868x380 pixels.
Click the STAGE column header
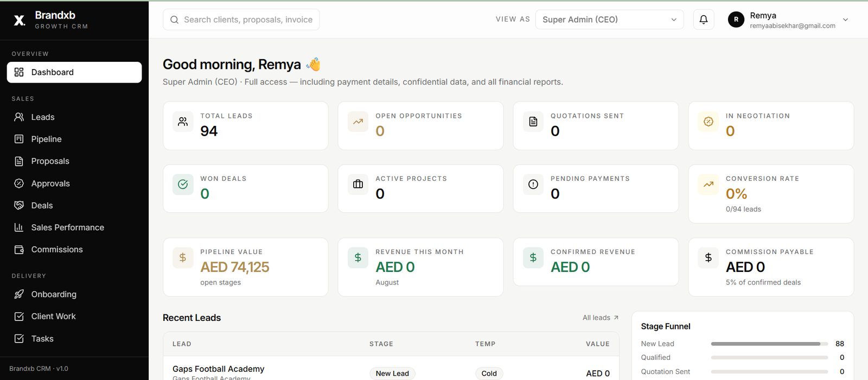pos(381,344)
